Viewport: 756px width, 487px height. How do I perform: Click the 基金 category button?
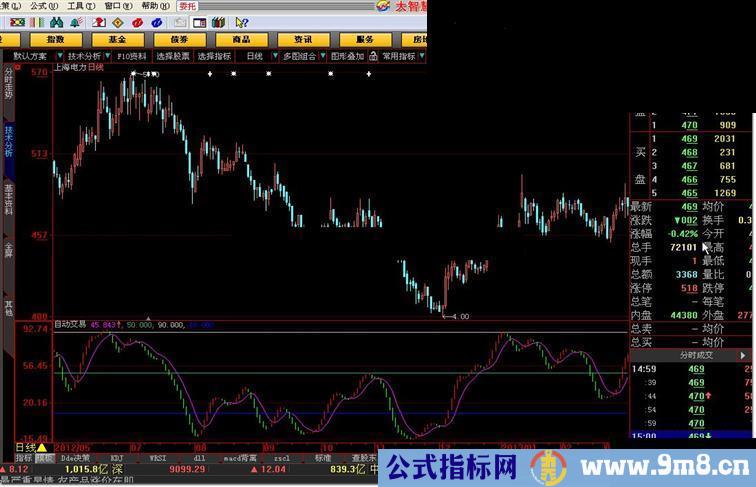pyautogui.click(x=117, y=39)
